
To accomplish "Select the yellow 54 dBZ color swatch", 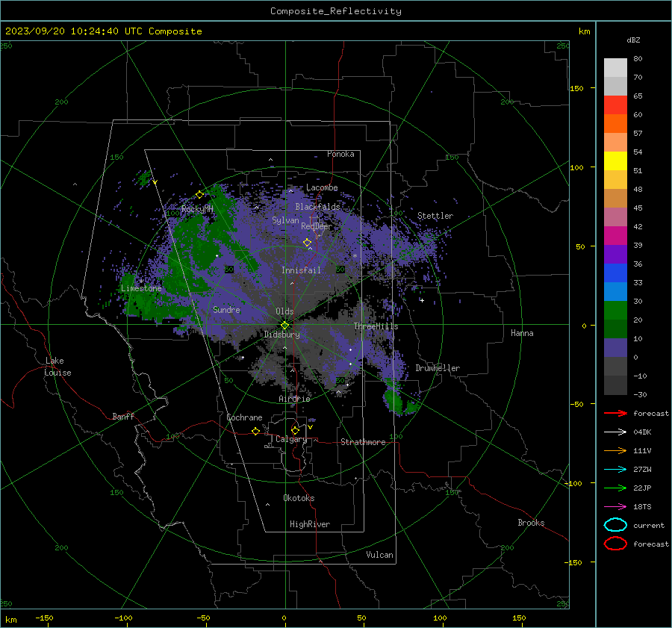I will 615,161.
